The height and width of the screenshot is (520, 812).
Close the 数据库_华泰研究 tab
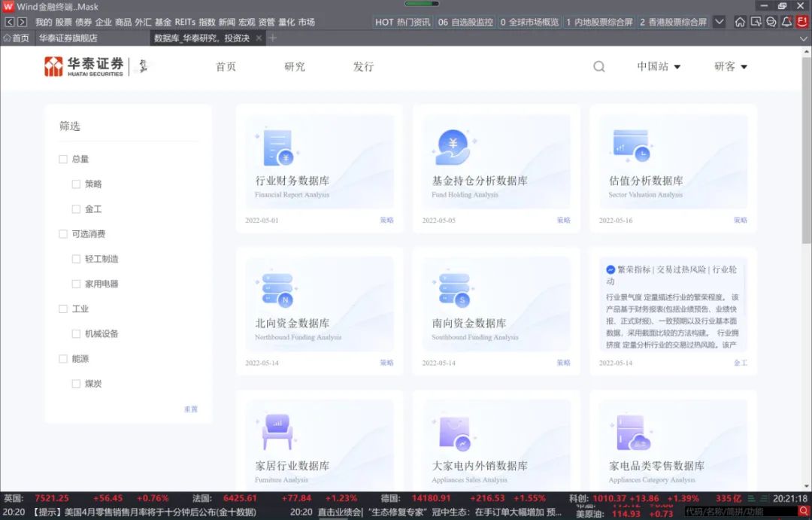(259, 38)
